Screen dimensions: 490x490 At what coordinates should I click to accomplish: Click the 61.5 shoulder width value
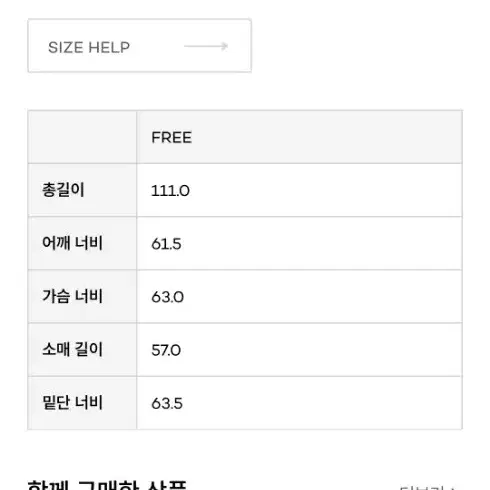click(x=166, y=244)
